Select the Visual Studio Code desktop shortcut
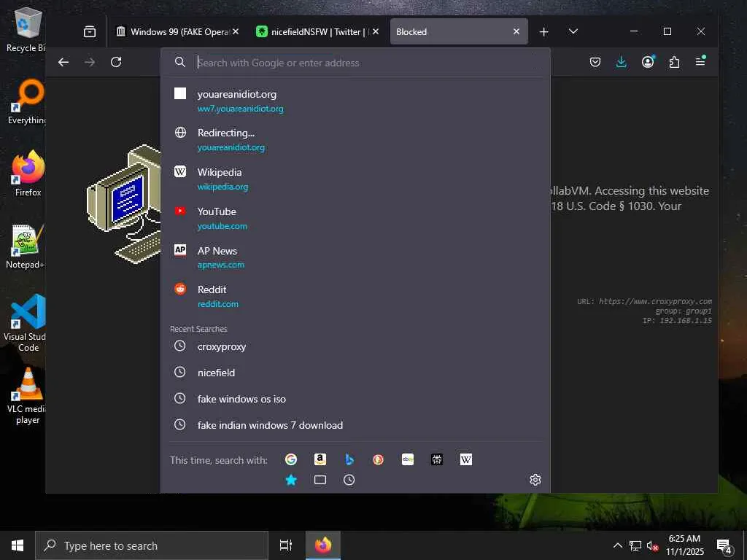Image resolution: width=747 pixels, height=560 pixels. coord(26,323)
